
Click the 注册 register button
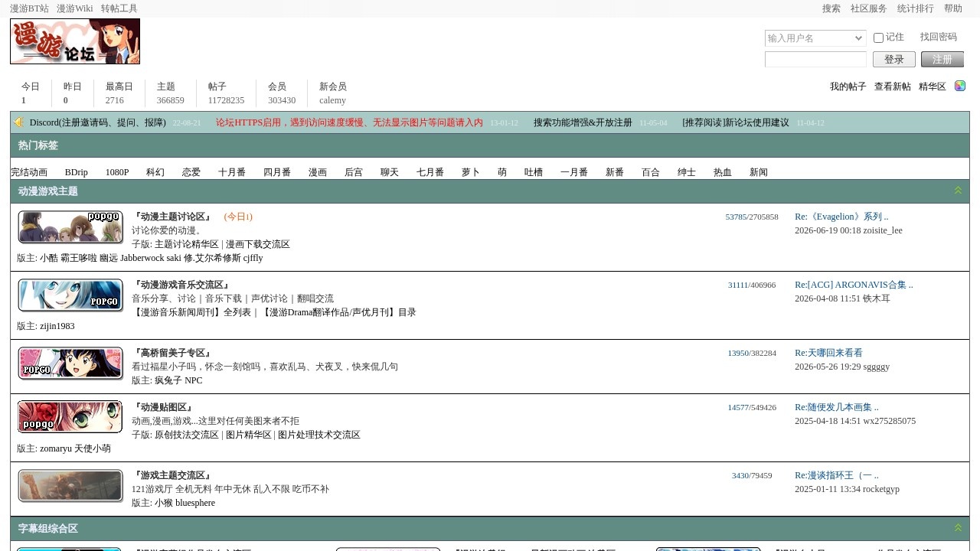tap(942, 60)
